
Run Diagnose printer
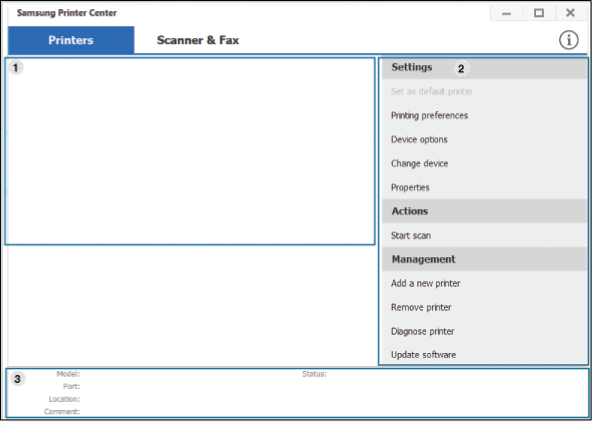point(422,331)
